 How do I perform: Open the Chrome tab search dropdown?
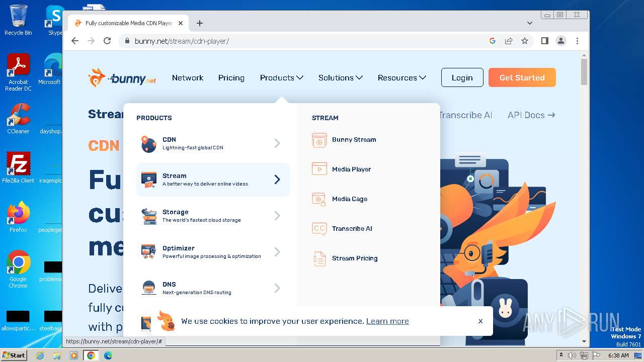pos(530,23)
